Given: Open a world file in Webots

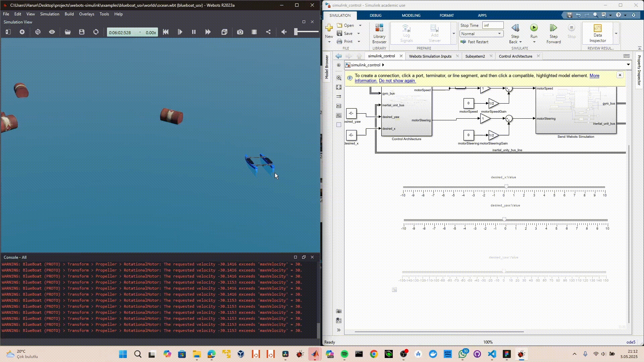Looking at the screenshot, I should coord(68,32).
